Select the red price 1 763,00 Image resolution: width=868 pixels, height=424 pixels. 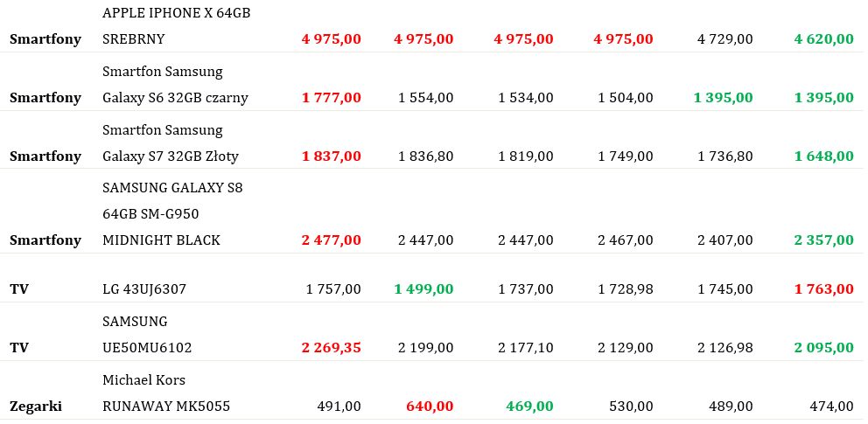pyautogui.click(x=823, y=289)
